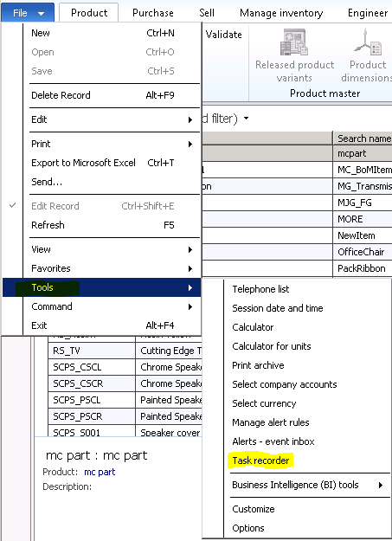Screen dimensions: 392x541
Task: Switch to the Manage inventory tab
Action: click(281, 13)
